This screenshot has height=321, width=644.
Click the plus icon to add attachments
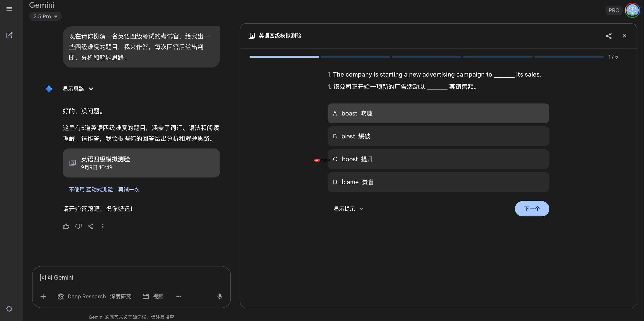pos(43,297)
